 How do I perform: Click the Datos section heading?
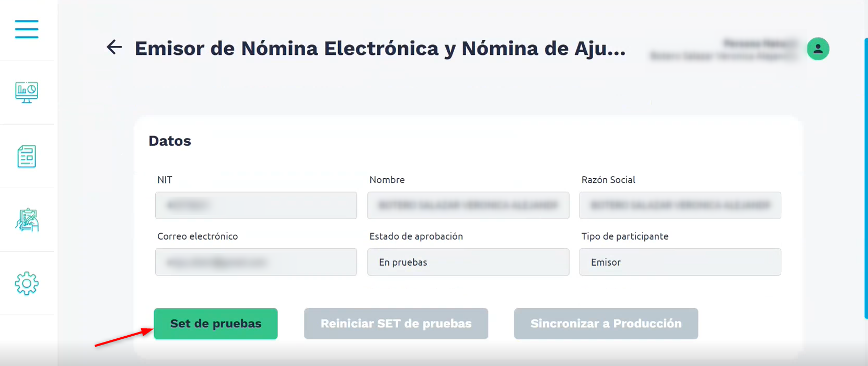(170, 141)
